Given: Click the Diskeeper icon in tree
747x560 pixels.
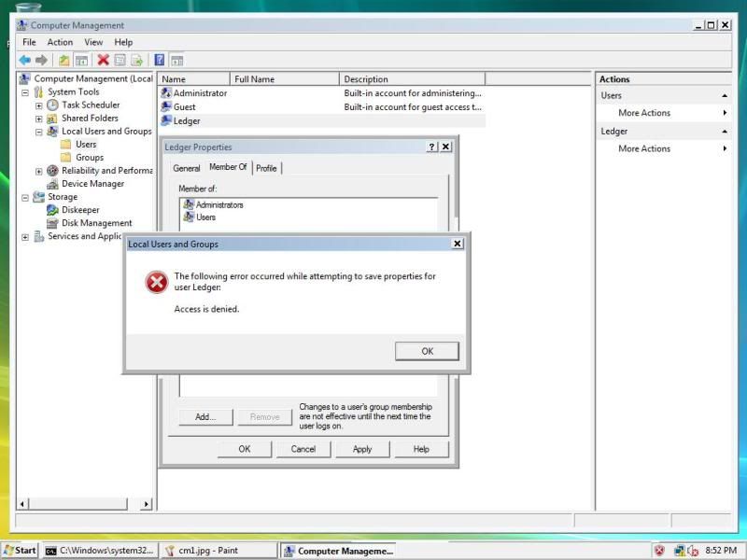Looking at the screenshot, I should (52, 210).
